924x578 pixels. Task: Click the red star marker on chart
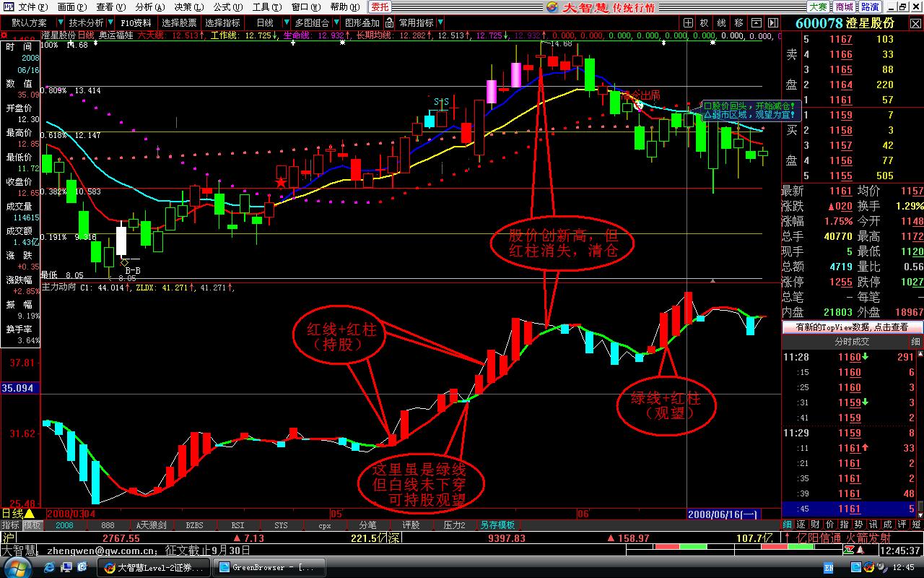pos(280,182)
